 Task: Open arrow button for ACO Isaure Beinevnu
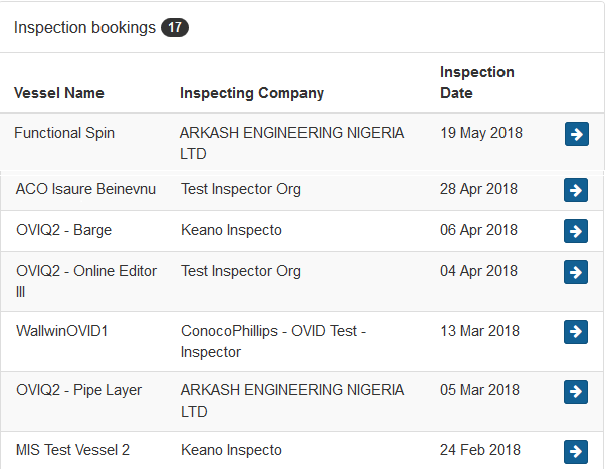tap(576, 190)
